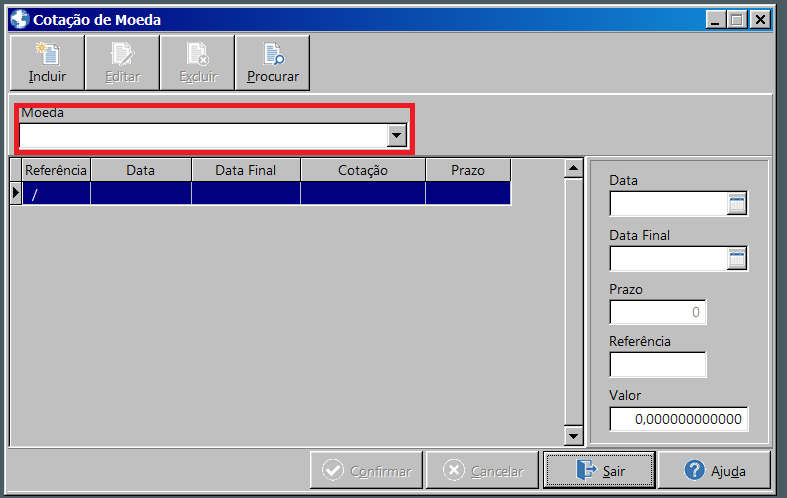
Task: Open the calendar picker for Data
Action: coord(737,204)
